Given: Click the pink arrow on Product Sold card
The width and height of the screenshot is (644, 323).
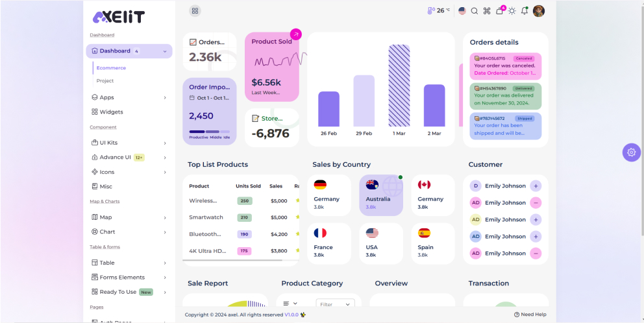Looking at the screenshot, I should pos(295,34).
